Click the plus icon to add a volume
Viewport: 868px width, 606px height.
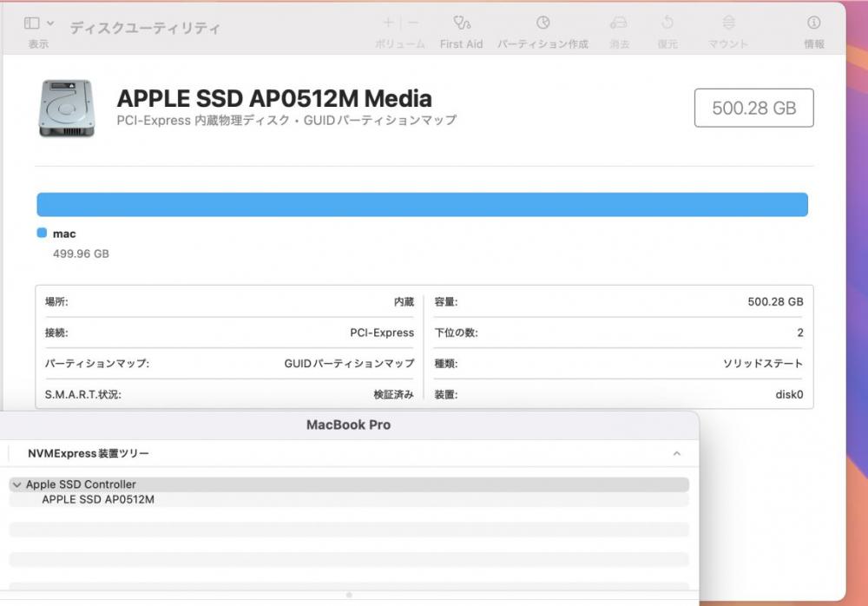coord(388,23)
